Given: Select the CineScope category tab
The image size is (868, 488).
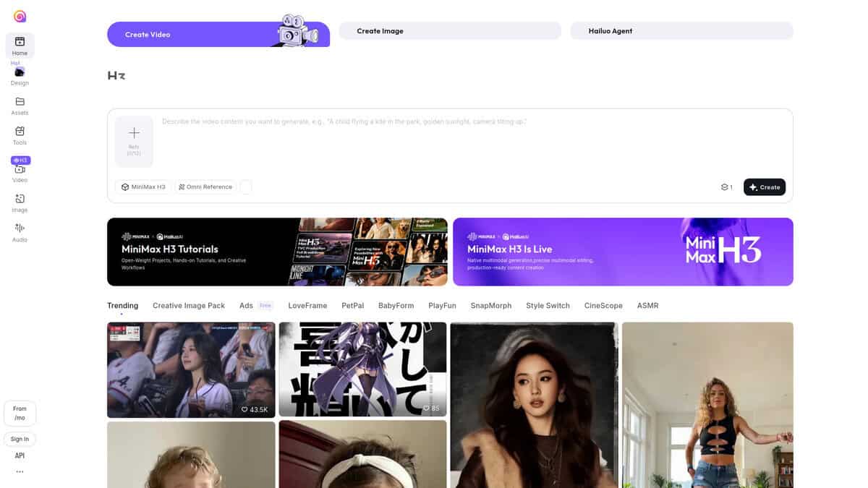Looking at the screenshot, I should pyautogui.click(x=603, y=306).
